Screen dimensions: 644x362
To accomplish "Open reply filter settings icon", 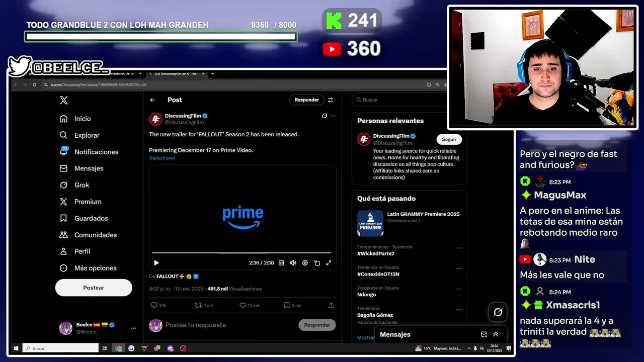I will point(331,100).
